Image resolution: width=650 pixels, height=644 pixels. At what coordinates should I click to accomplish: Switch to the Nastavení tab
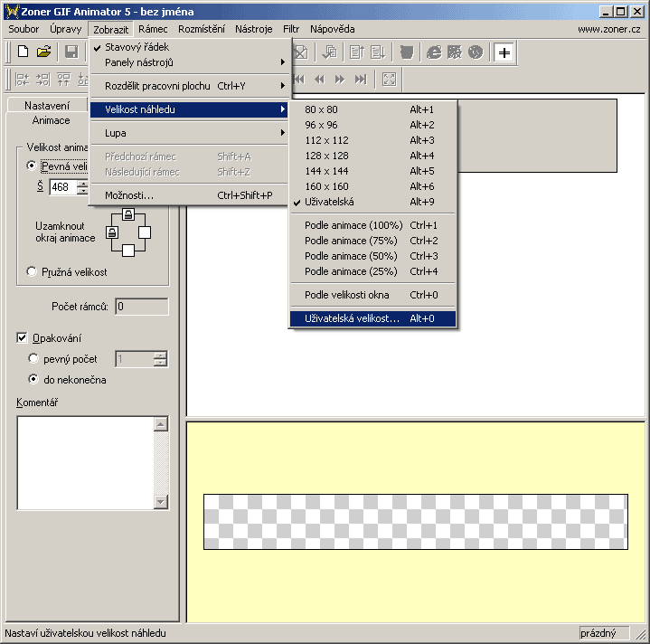pyautogui.click(x=47, y=105)
